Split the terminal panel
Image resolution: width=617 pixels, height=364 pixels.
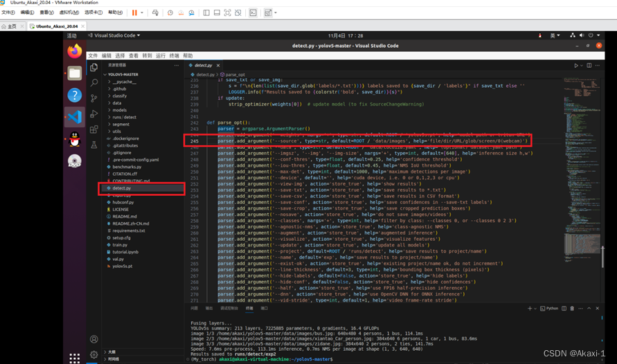(x=564, y=309)
